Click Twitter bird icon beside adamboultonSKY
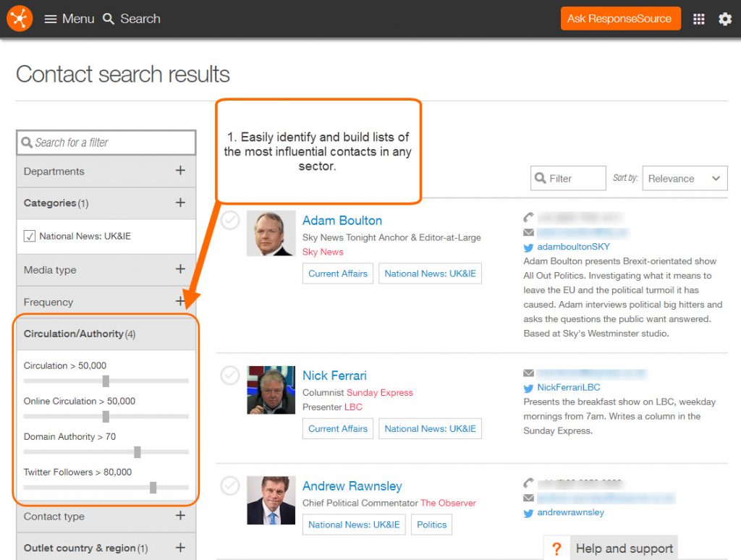Screen dimensions: 741x560 click(528, 247)
